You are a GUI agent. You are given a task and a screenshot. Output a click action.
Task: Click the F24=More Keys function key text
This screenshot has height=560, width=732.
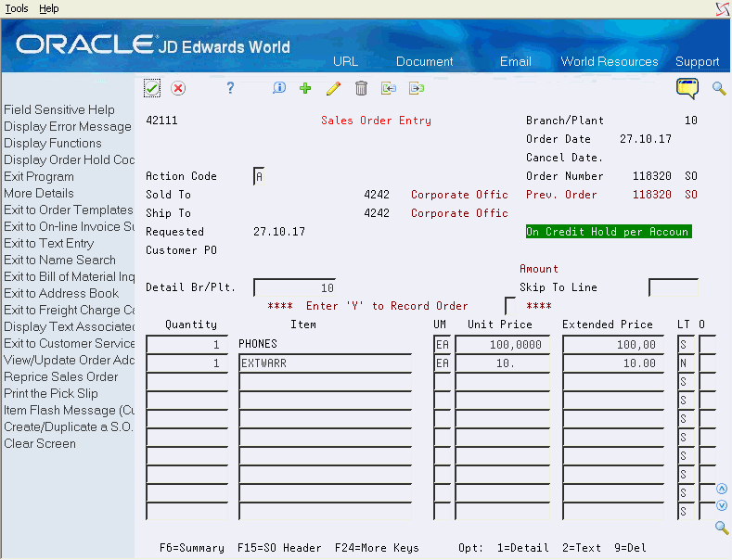click(377, 548)
